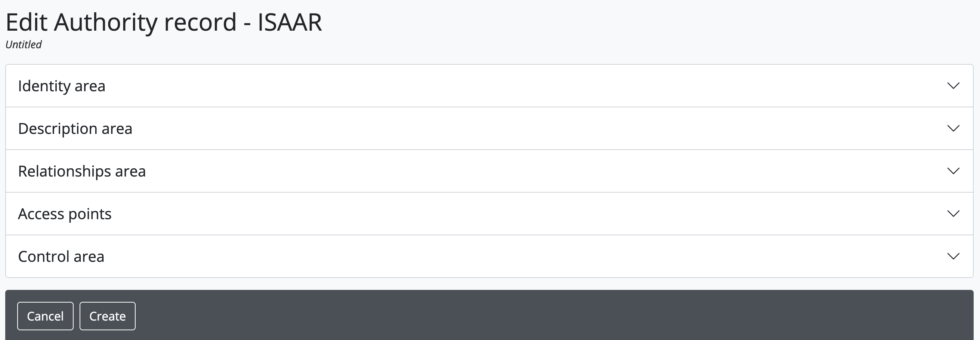Click the Untitled subtitle text
Screen dimensions: 980x340
(24, 45)
